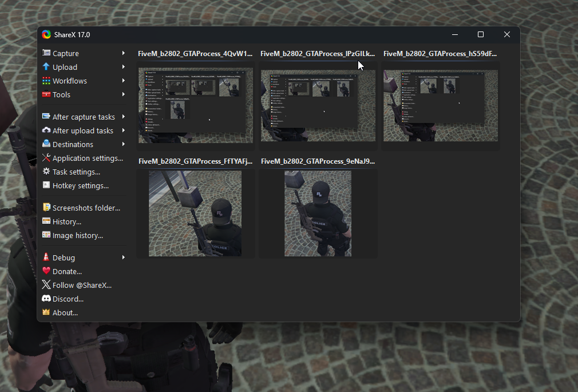The height and width of the screenshot is (392, 578).
Task: Click the Discord logo icon
Action: 46,298
